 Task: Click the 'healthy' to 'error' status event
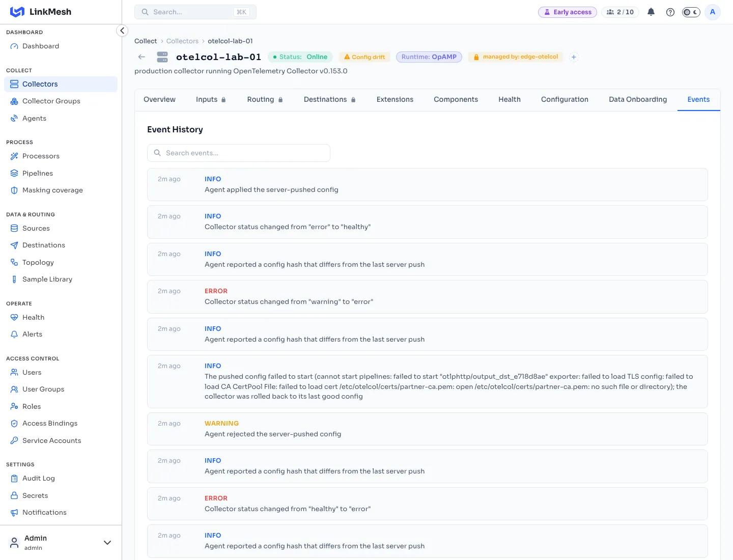pos(427,503)
